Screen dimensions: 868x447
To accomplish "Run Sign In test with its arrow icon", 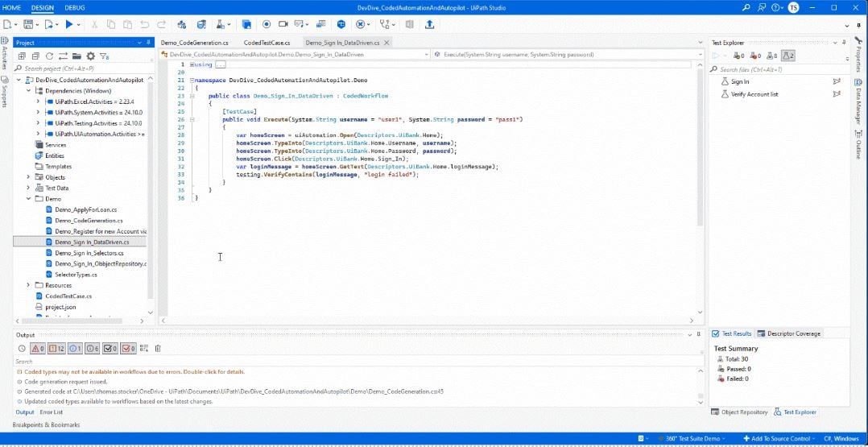I will (837, 81).
